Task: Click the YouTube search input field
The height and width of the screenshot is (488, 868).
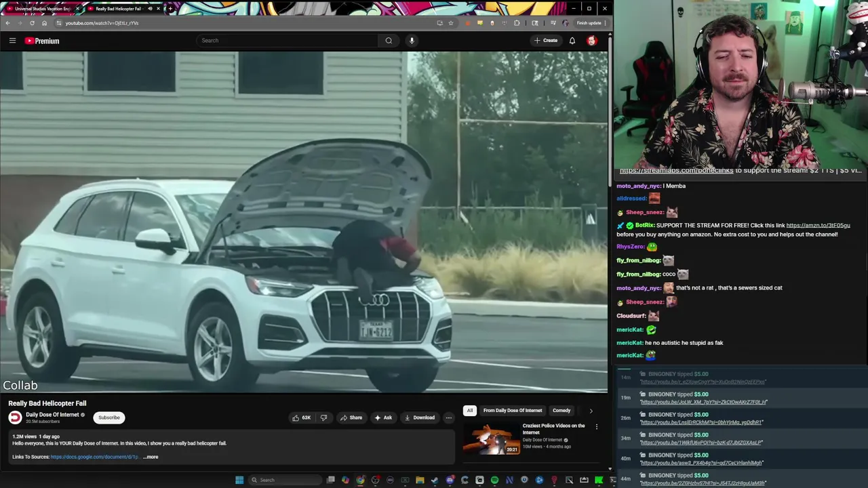Action: 288,41
